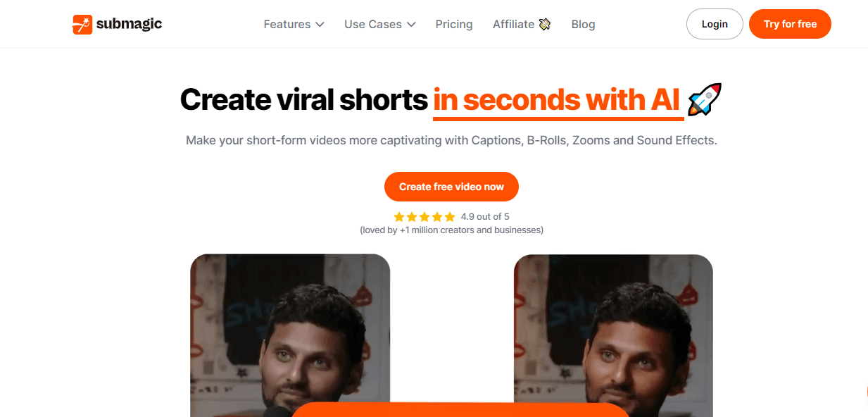Click the submagic logo icon
Screen dimensions: 868x417
(82, 25)
